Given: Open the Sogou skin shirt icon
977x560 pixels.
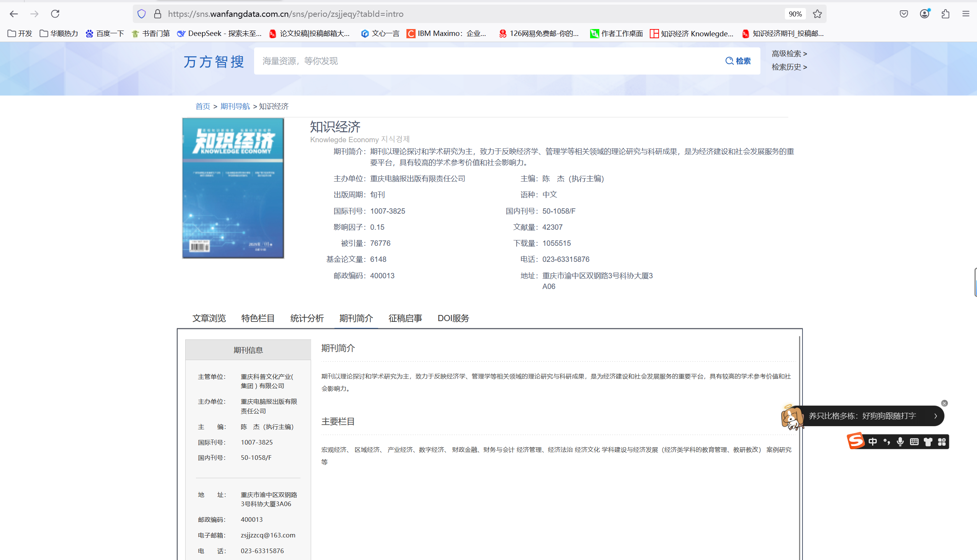Looking at the screenshot, I should pos(928,442).
